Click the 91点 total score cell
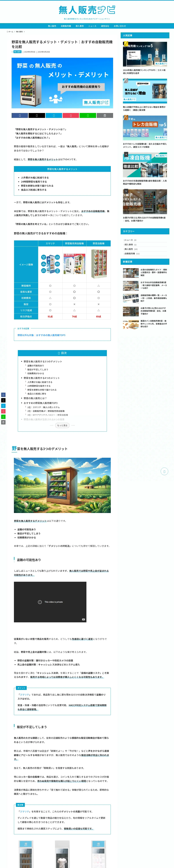This screenshot has width=174, height=868. 50,316
